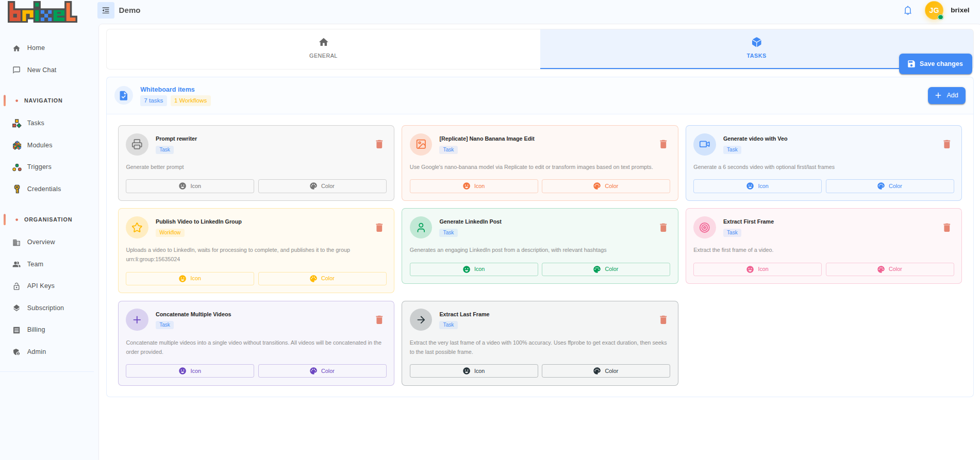Viewport: 980px width, 460px height.
Task: Switch to the General tab
Action: pos(323,49)
